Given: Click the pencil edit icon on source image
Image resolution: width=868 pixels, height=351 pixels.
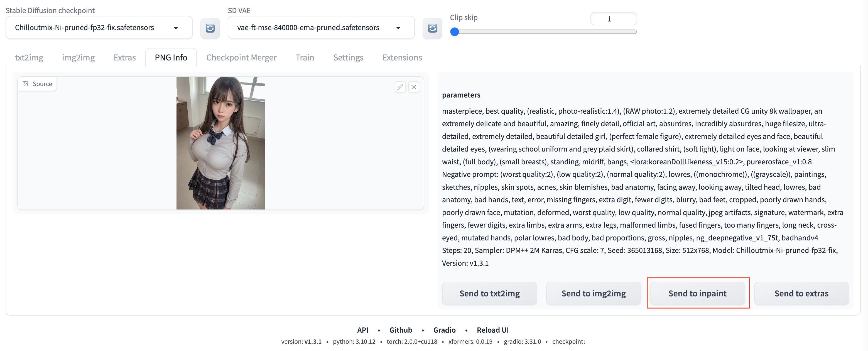Looking at the screenshot, I should [400, 87].
